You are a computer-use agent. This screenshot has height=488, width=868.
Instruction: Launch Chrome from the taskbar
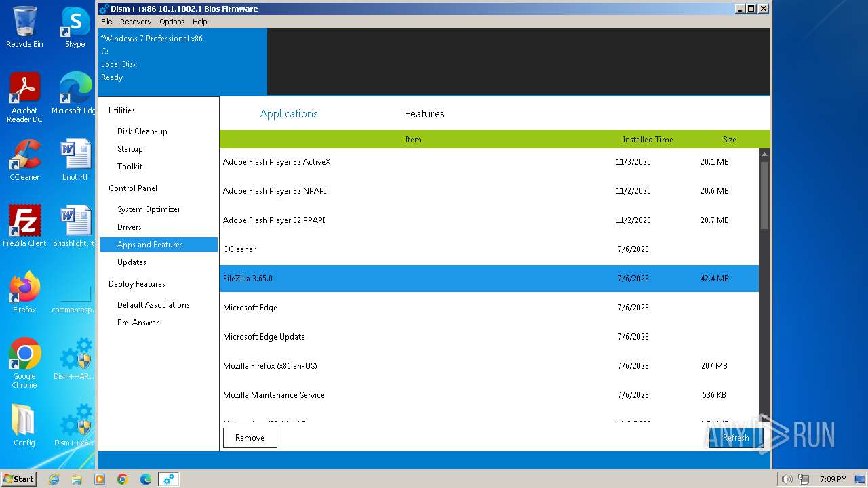pyautogui.click(x=123, y=479)
